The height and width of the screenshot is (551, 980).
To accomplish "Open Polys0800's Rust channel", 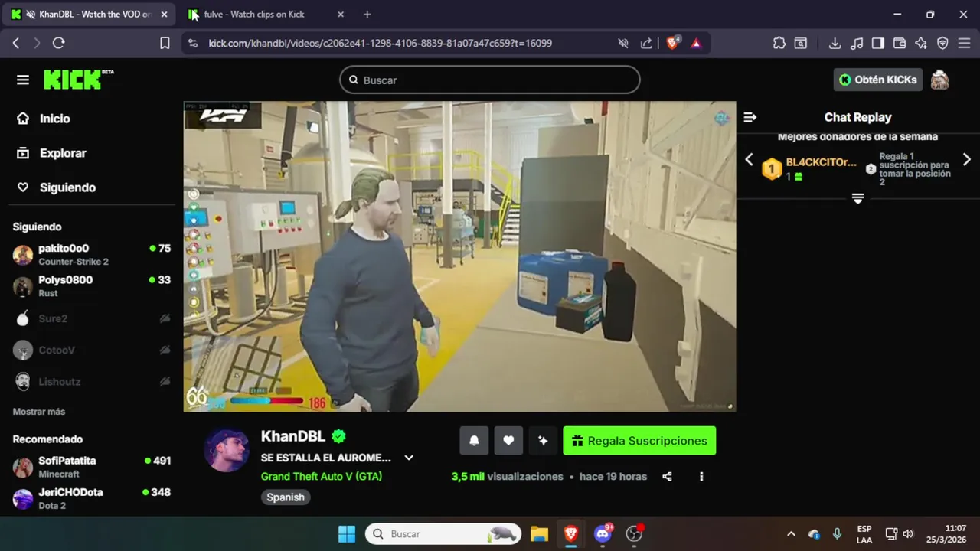I will (92, 286).
